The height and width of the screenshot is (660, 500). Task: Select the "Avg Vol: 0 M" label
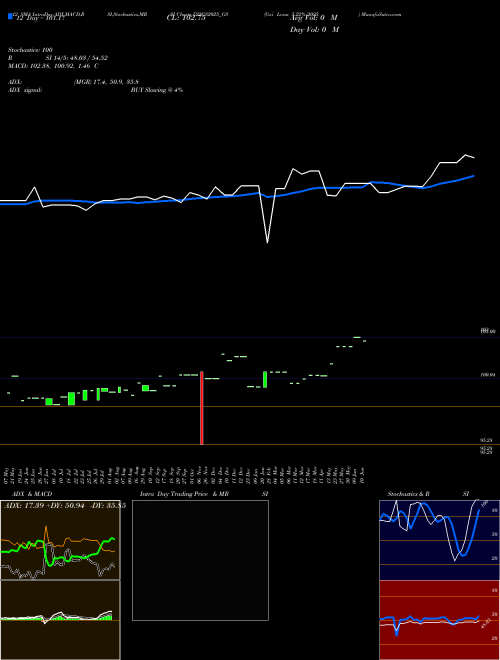314,18
